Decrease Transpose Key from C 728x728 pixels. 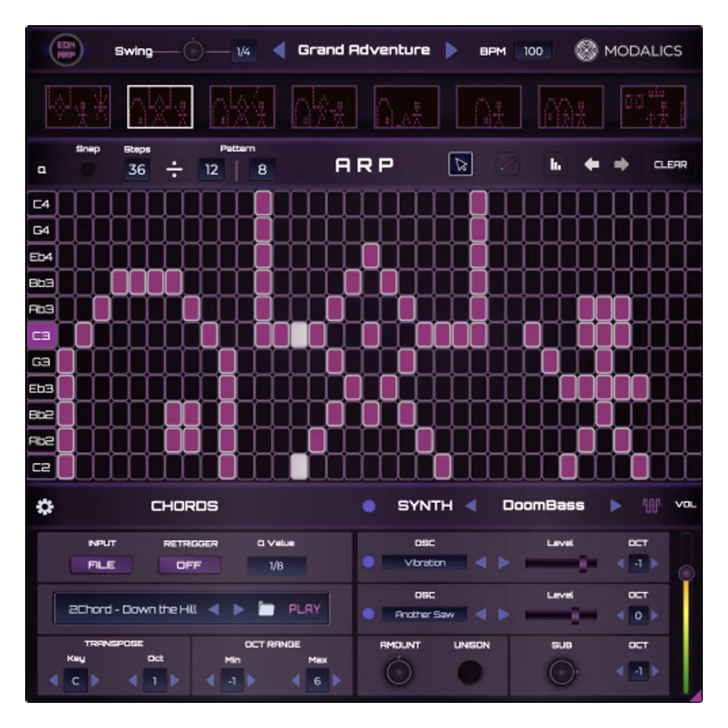[54, 680]
